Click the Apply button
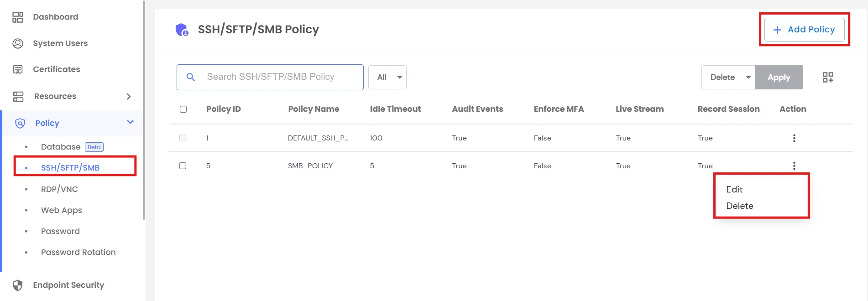868x301 pixels. point(779,77)
